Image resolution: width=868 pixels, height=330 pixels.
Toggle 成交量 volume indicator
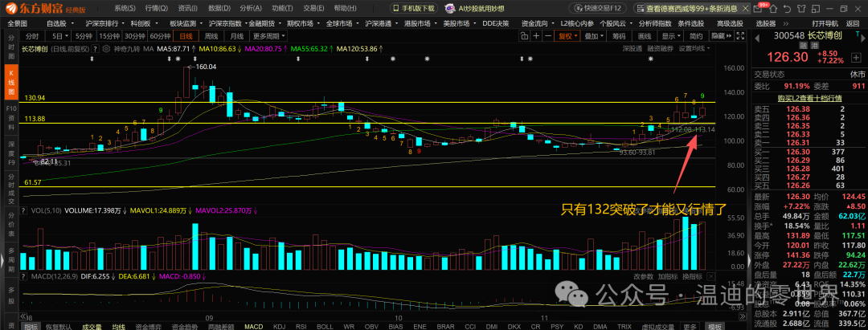pos(92,326)
